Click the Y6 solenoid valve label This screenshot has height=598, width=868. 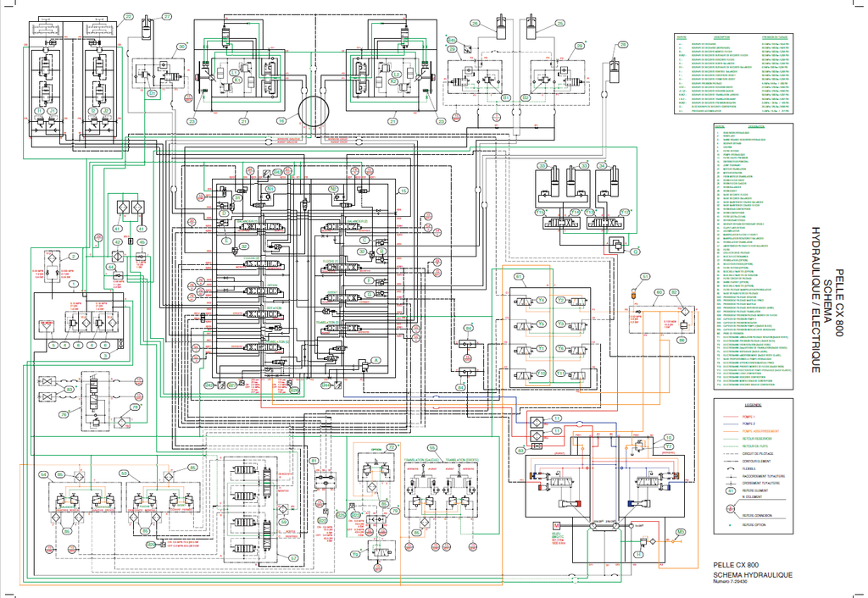coord(560,348)
